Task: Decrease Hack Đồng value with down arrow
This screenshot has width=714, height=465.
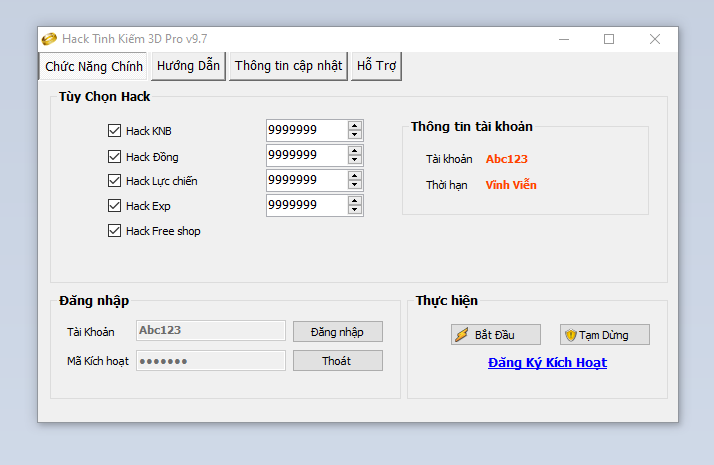Action: pos(355,160)
